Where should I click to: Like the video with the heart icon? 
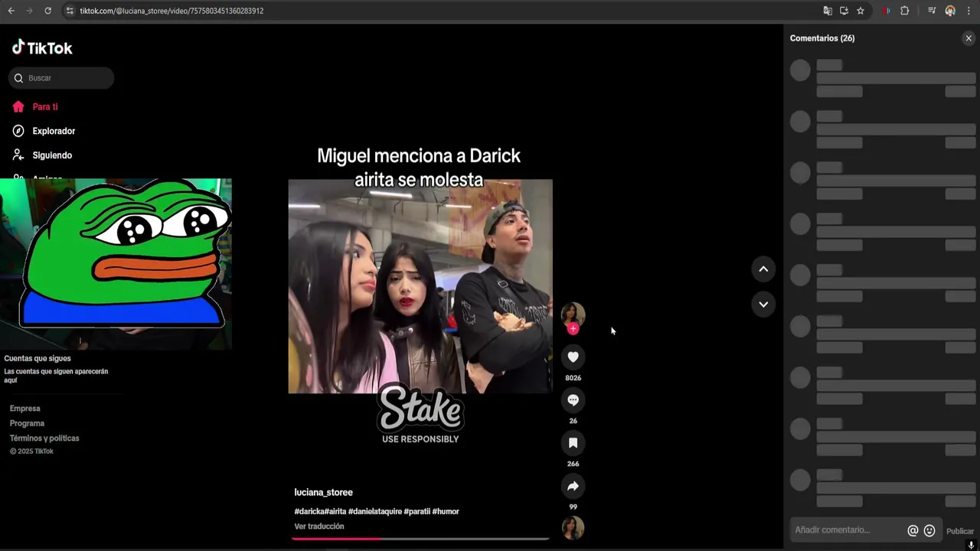coord(573,357)
